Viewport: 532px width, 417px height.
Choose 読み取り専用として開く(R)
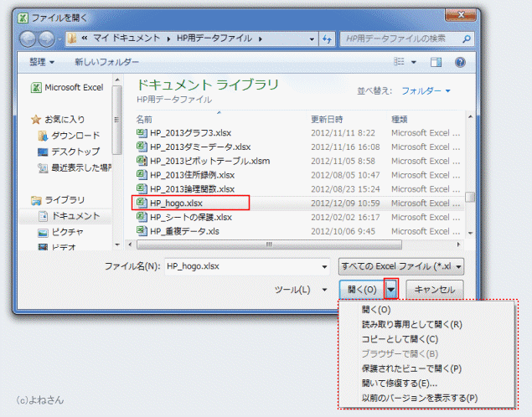click(x=412, y=324)
